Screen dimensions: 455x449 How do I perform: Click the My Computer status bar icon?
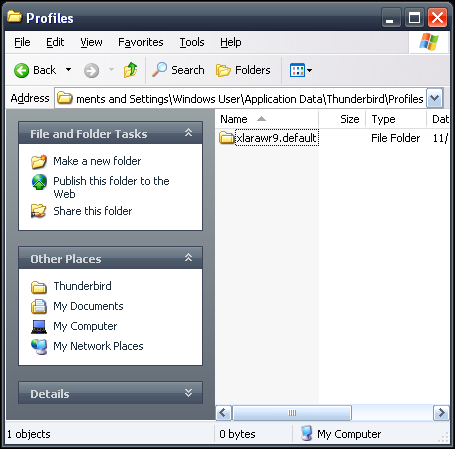point(306,433)
